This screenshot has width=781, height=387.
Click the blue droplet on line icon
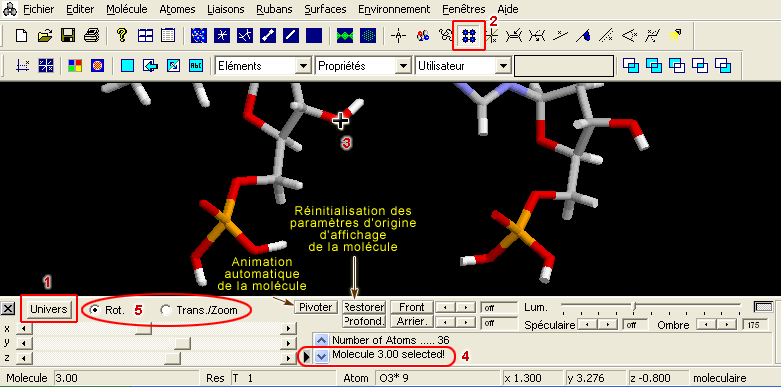pos(584,35)
